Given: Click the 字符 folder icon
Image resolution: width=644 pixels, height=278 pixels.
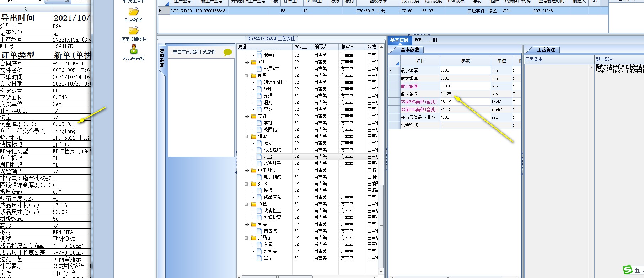Looking at the screenshot, I should coord(253,116).
